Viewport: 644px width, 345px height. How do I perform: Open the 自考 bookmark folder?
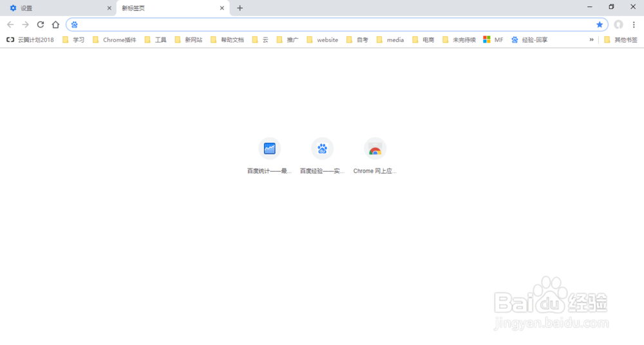click(x=357, y=40)
